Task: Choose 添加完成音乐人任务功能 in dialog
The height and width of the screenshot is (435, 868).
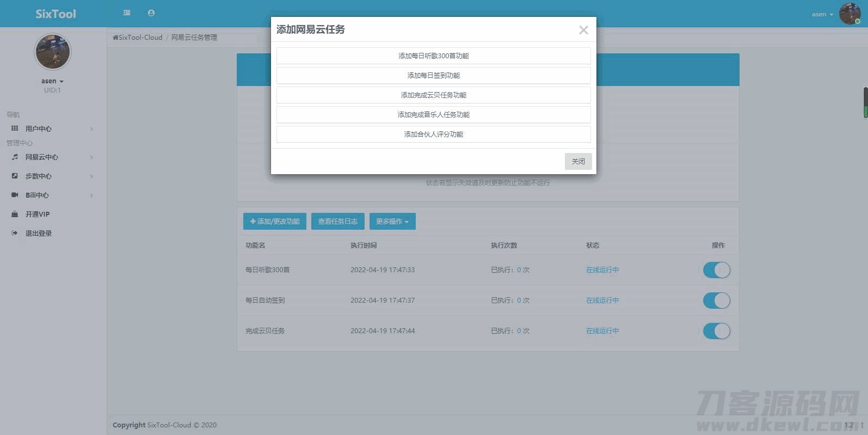Action: (x=433, y=115)
